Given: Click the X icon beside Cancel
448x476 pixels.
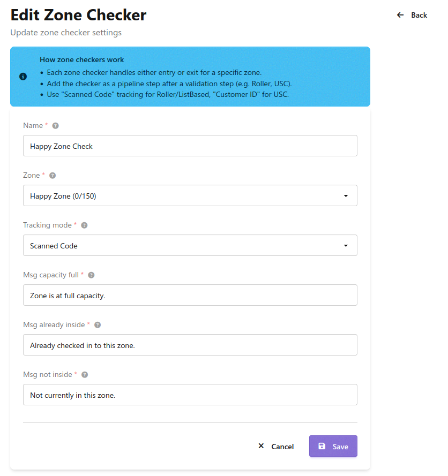Looking at the screenshot, I should pyautogui.click(x=261, y=445).
